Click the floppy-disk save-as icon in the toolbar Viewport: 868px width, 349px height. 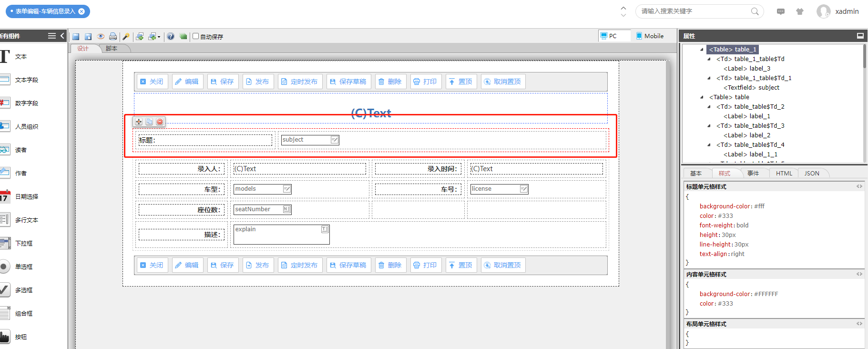click(88, 37)
